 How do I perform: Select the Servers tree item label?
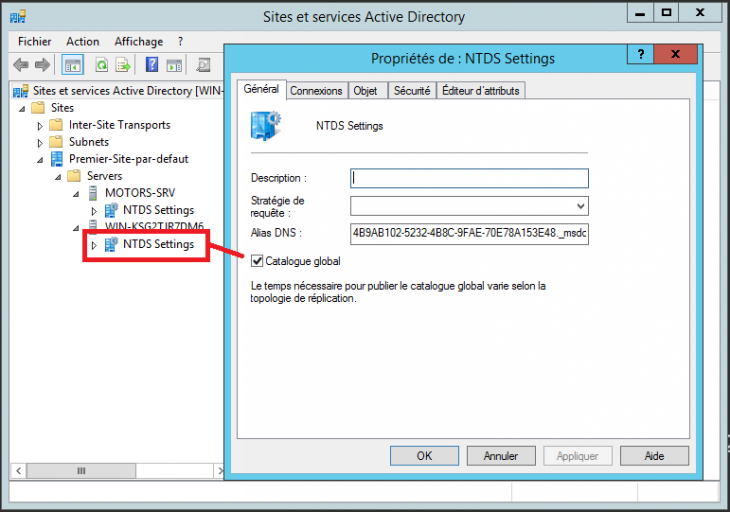coord(104,176)
